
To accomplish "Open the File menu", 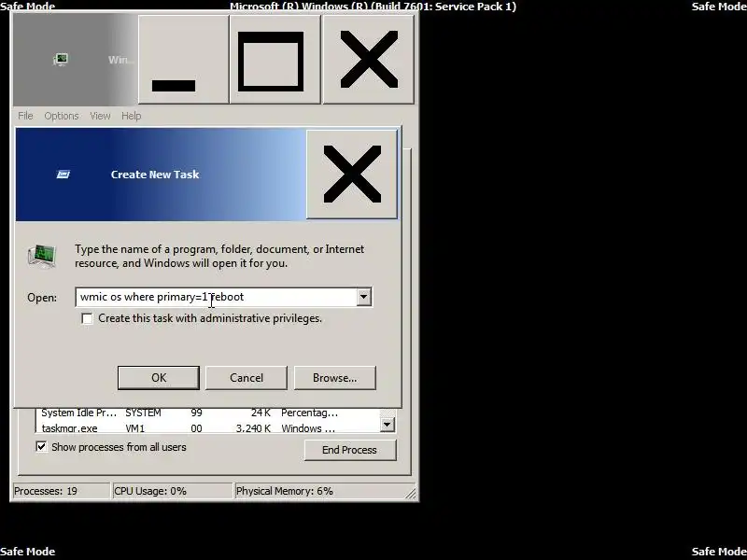I will coord(25,116).
